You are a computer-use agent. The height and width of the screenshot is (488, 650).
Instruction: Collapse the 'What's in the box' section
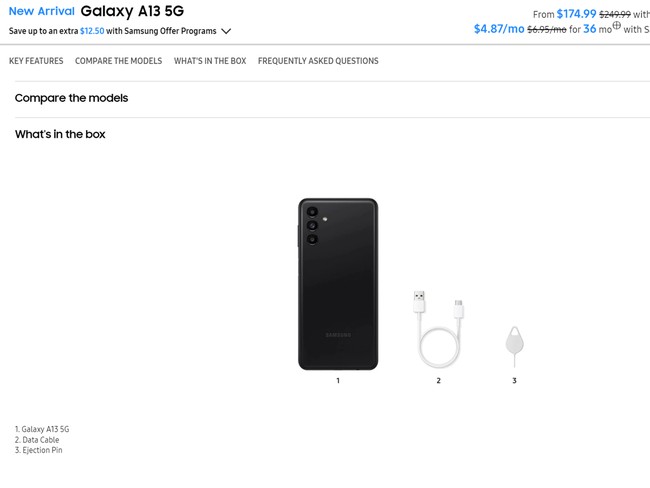click(60, 134)
